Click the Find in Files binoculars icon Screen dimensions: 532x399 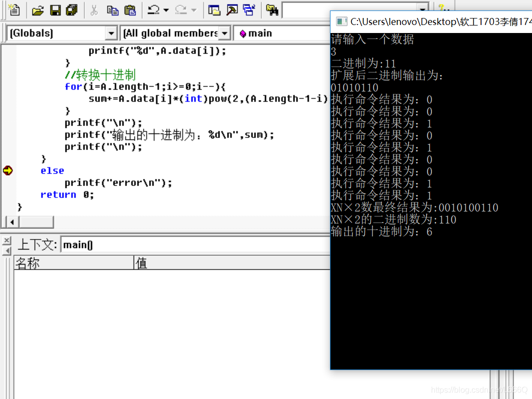(272, 10)
